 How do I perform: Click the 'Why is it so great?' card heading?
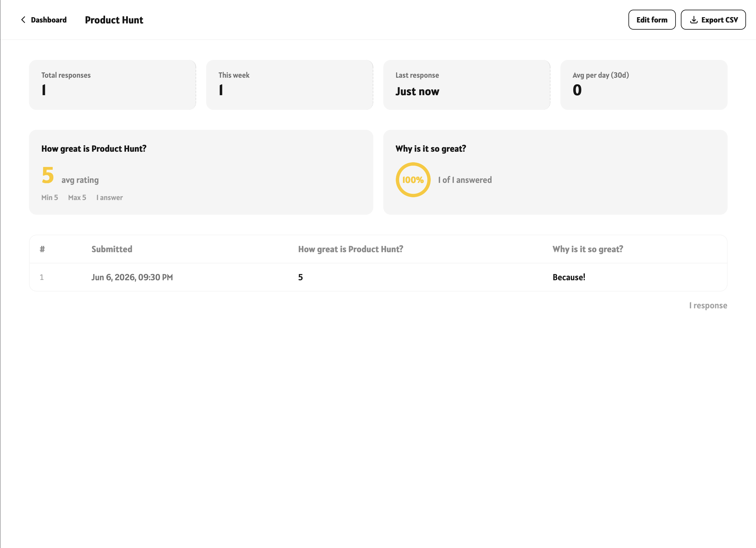(x=431, y=149)
